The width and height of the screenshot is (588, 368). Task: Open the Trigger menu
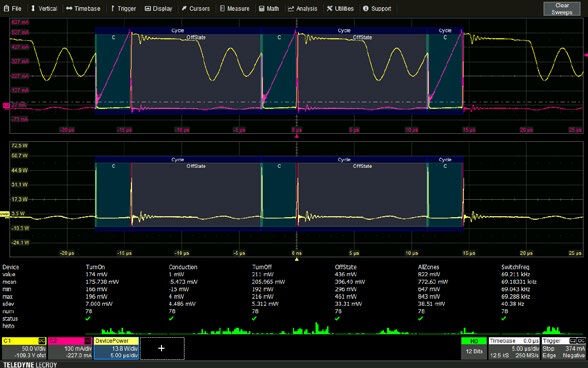click(x=123, y=8)
